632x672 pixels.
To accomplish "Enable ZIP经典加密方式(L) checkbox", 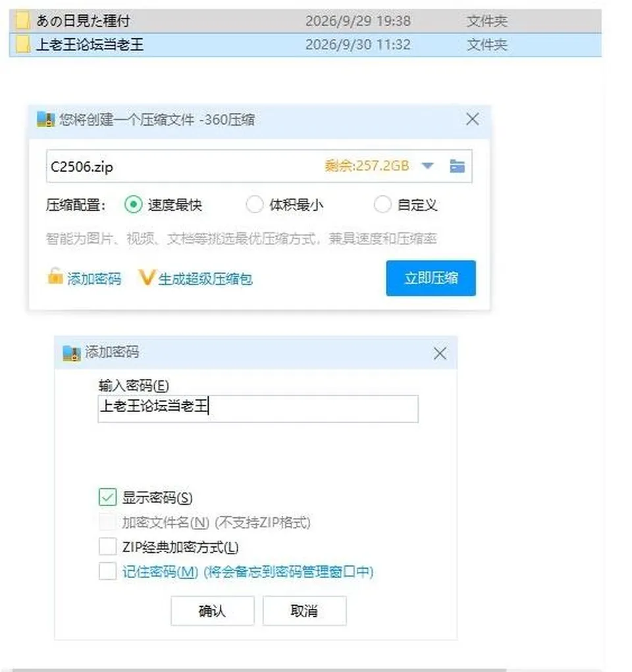I will point(107,546).
